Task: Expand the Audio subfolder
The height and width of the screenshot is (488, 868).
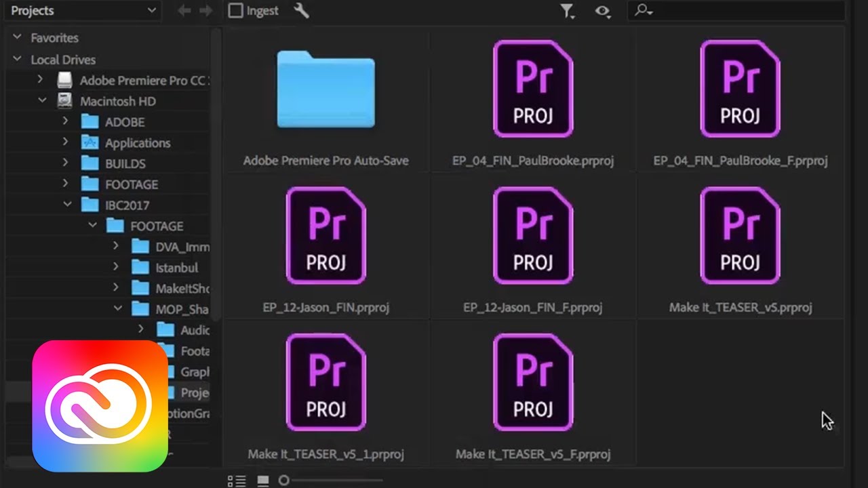Action: pyautogui.click(x=141, y=330)
